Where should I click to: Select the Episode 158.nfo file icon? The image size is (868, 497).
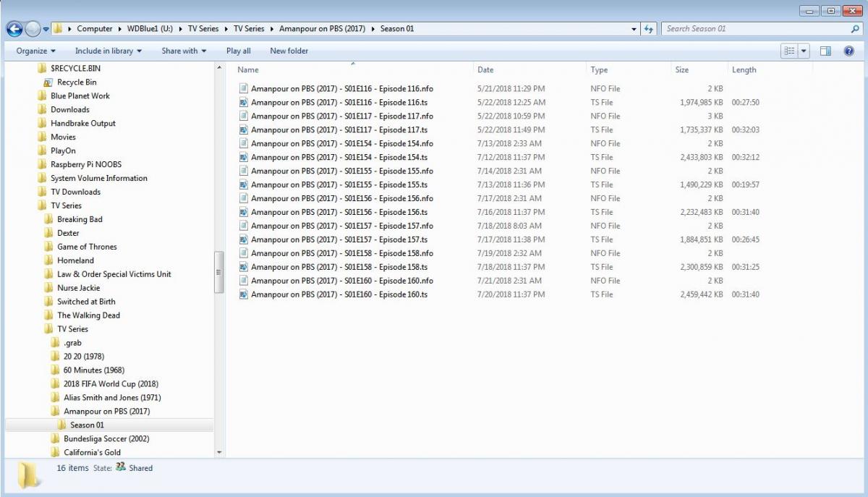244,253
